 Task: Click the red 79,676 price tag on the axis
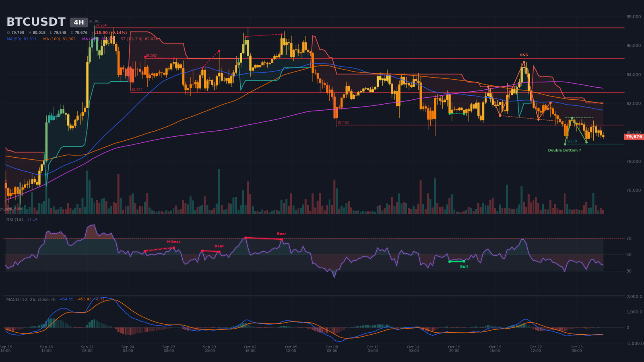[x=634, y=137]
